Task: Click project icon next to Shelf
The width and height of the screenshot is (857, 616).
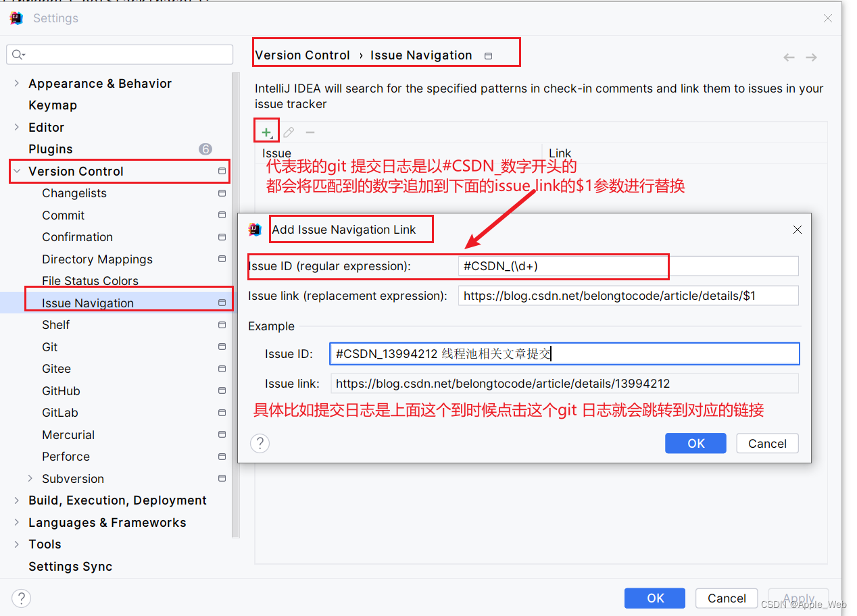Action: click(222, 325)
